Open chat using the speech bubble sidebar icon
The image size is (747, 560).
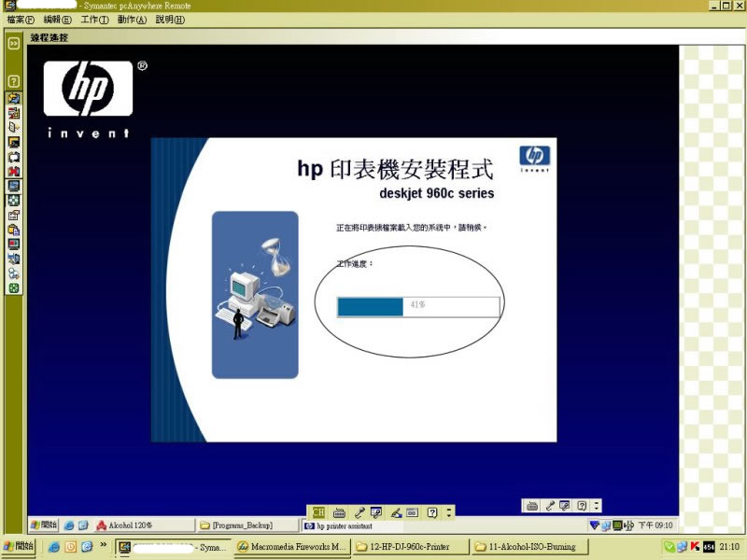click(14, 157)
